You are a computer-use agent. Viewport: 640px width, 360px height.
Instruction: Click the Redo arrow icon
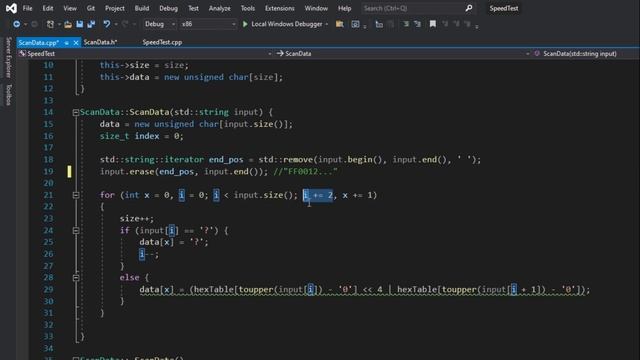125,24
